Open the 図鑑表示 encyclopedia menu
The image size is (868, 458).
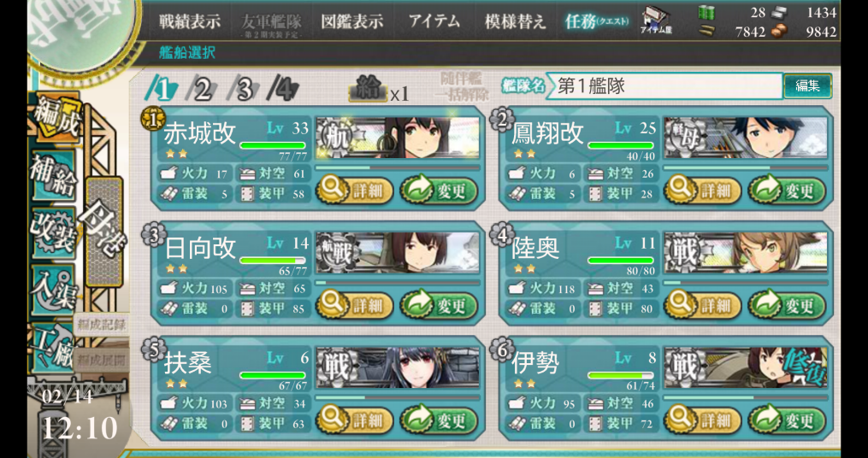point(352,21)
